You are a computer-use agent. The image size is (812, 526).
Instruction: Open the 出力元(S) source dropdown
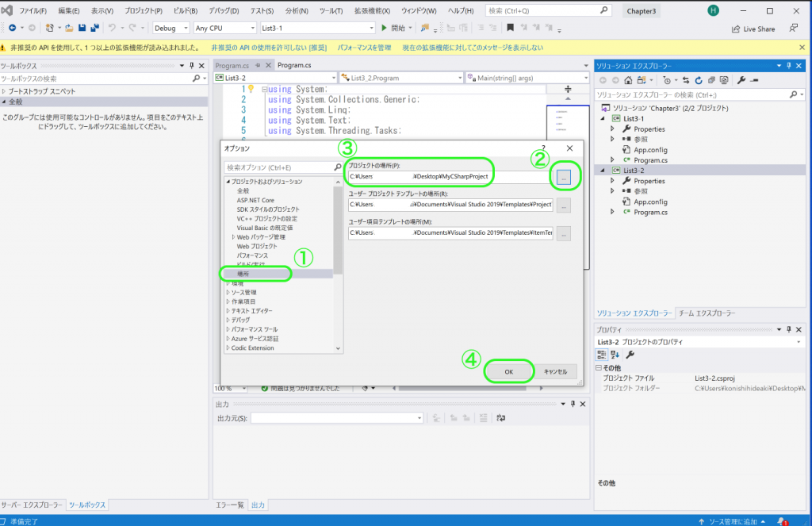coord(337,417)
